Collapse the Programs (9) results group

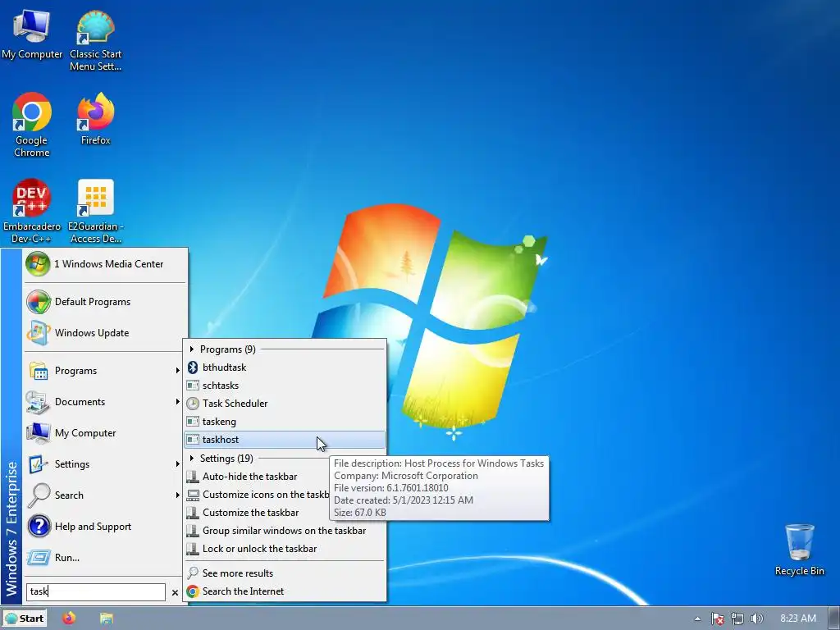coord(192,349)
